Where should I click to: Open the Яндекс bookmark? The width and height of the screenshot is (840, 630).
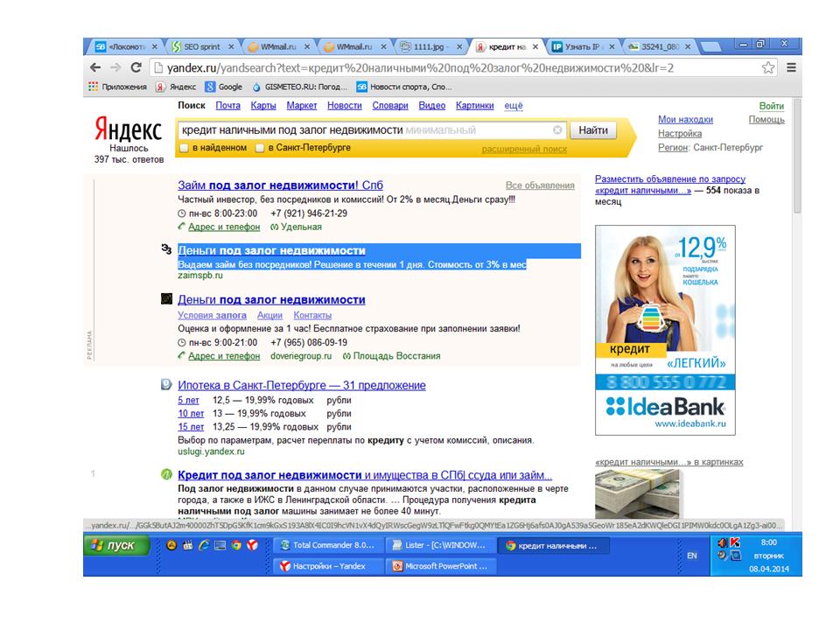pos(176,87)
